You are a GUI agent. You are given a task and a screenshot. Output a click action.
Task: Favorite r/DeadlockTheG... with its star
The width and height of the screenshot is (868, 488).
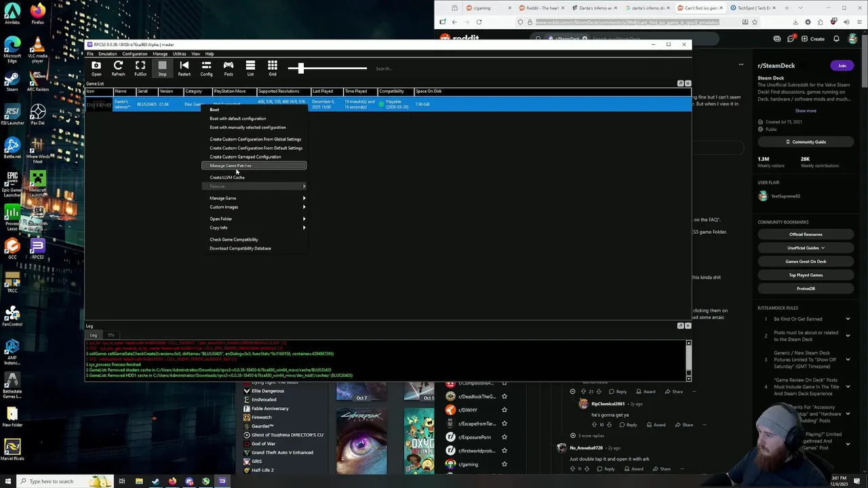504,396
